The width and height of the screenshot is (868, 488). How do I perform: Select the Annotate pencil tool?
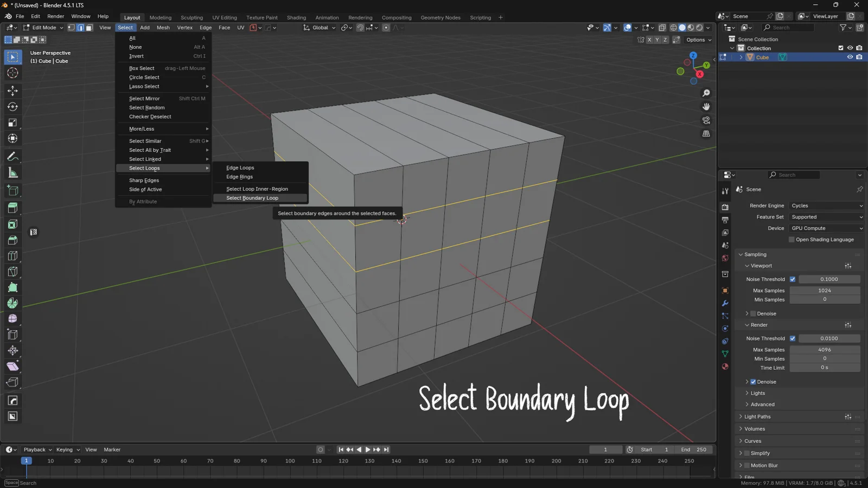[12, 157]
